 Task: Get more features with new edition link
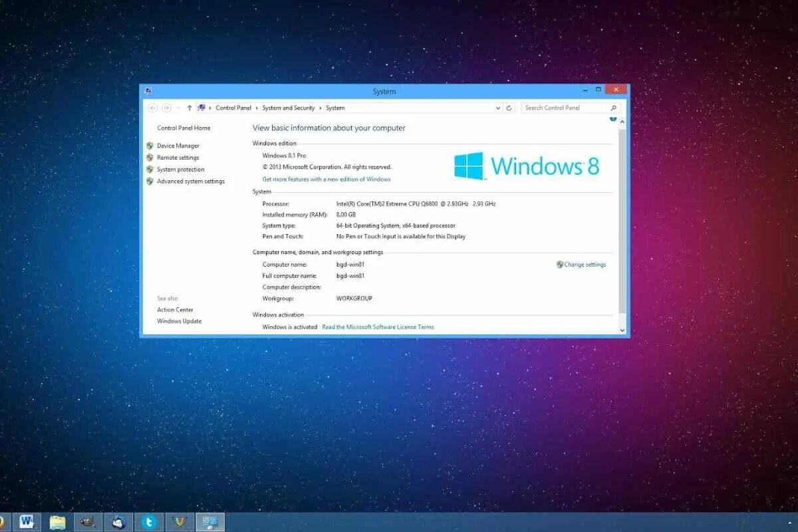pos(327,179)
